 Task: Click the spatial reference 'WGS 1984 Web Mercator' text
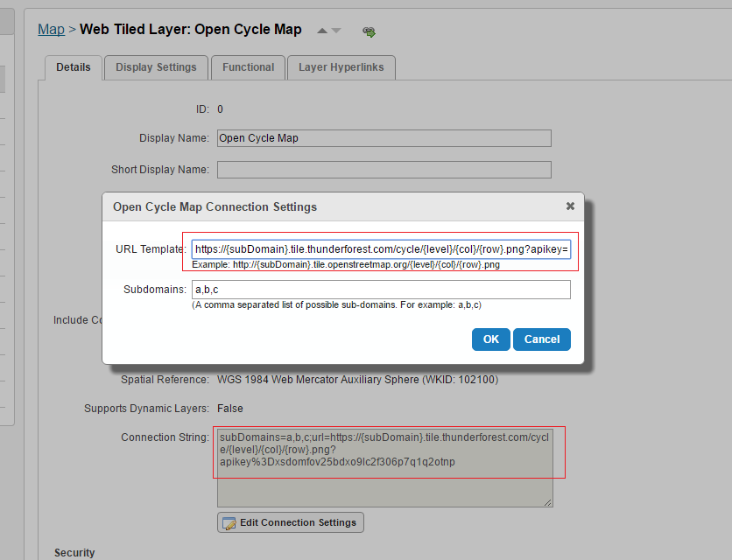[x=357, y=380]
